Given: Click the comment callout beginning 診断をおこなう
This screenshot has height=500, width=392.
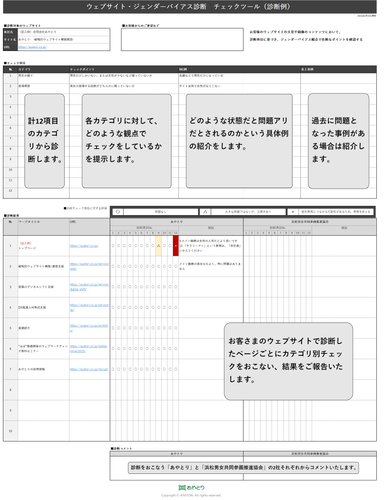Looking at the screenshot, I should coord(243,468).
